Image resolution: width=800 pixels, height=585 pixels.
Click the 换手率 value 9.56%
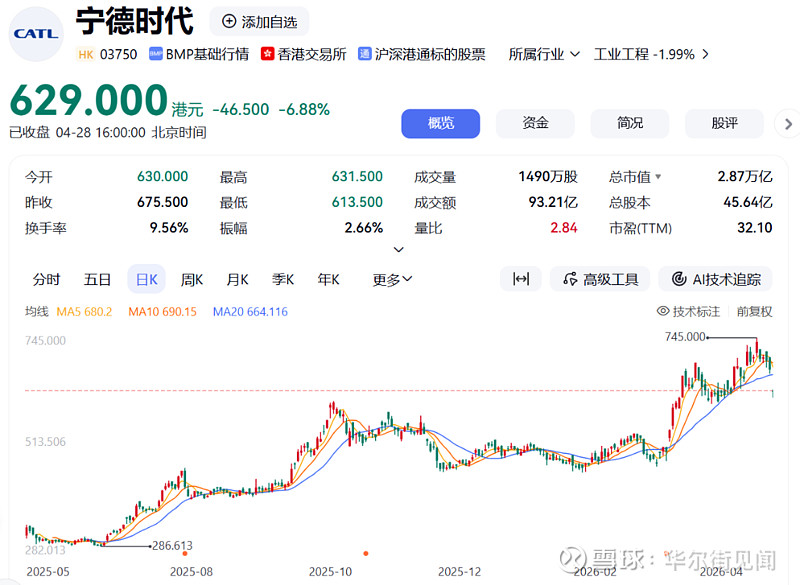tap(169, 227)
